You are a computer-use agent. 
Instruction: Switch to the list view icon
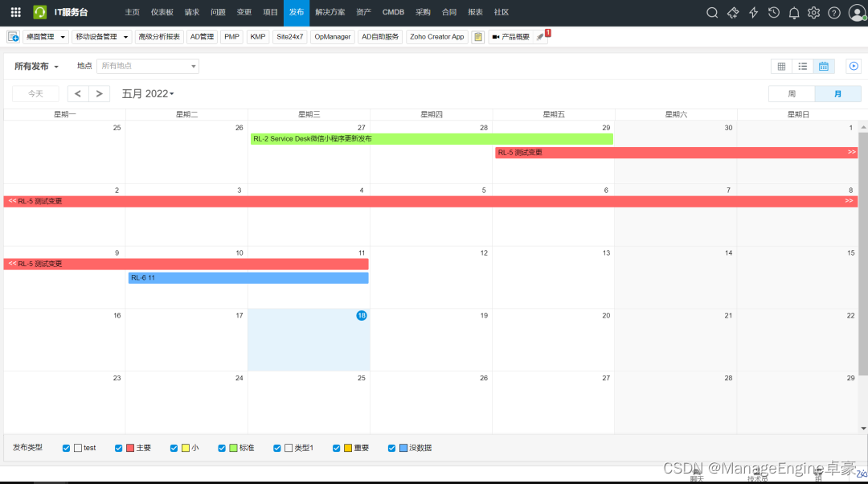802,66
